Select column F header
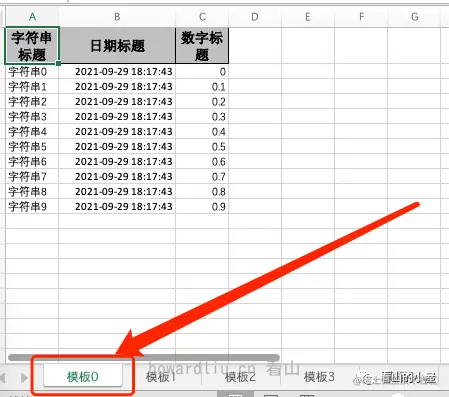This screenshot has width=449, height=397. [x=361, y=17]
